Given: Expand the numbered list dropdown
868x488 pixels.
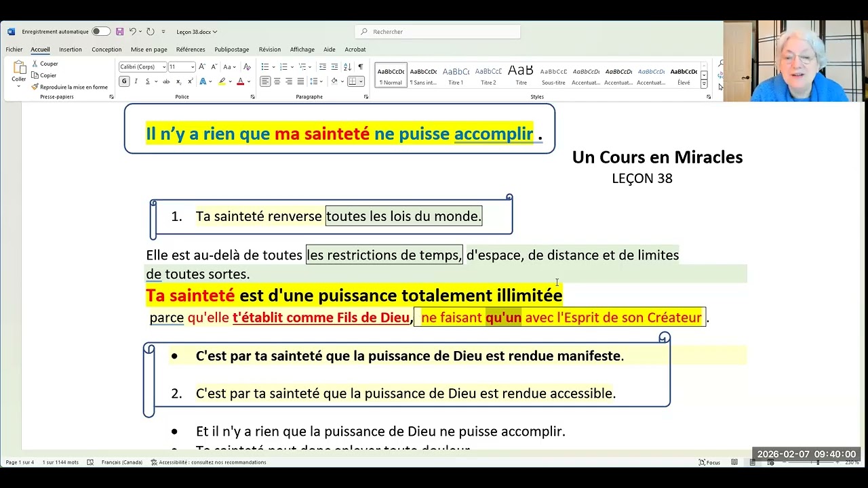Looking at the screenshot, I should (x=292, y=66).
